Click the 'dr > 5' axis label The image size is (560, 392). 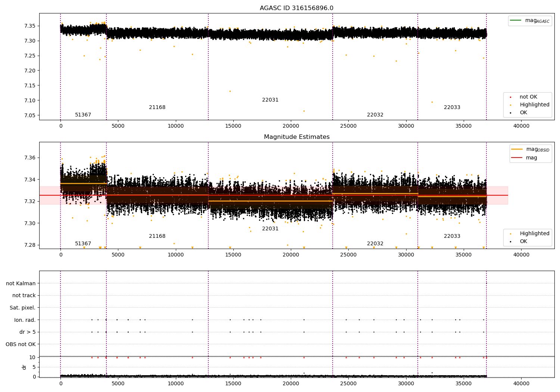coord(28,332)
